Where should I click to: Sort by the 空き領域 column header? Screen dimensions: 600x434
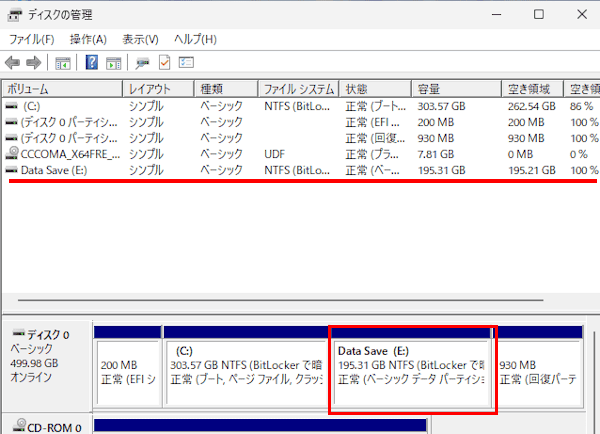coord(533,89)
